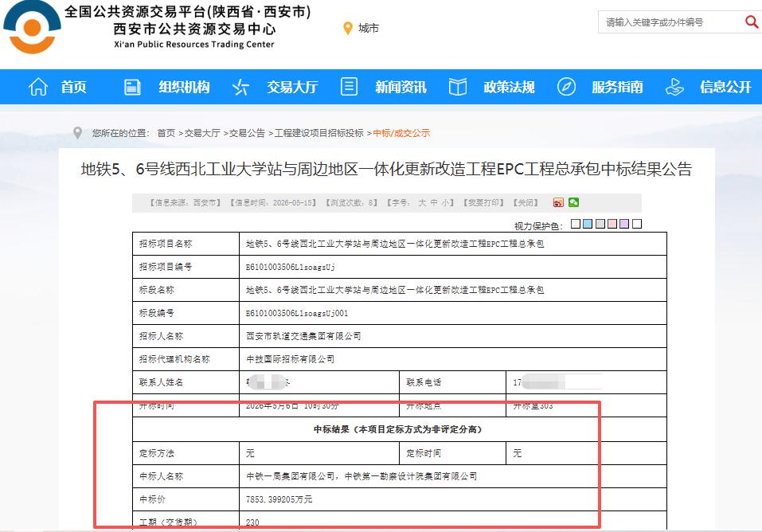Click the 中标/成交公示 breadcrumb link
Viewport: 762px width, 532px height.
[401, 133]
